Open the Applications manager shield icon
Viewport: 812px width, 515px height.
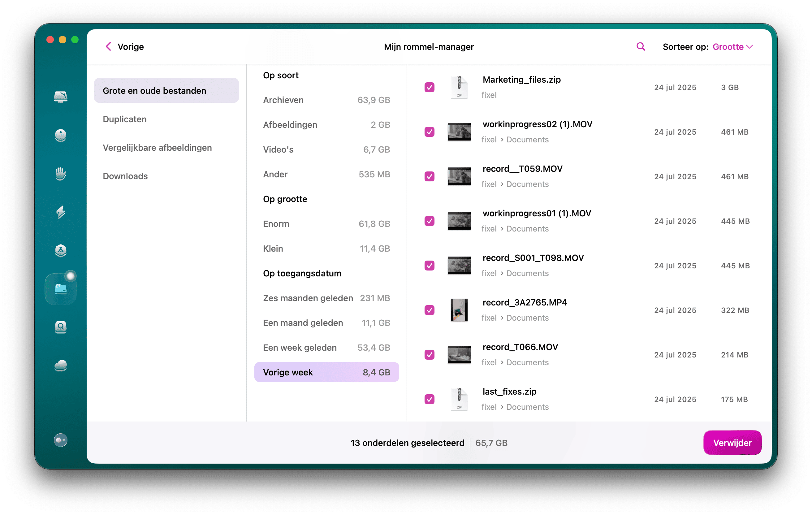click(x=61, y=251)
